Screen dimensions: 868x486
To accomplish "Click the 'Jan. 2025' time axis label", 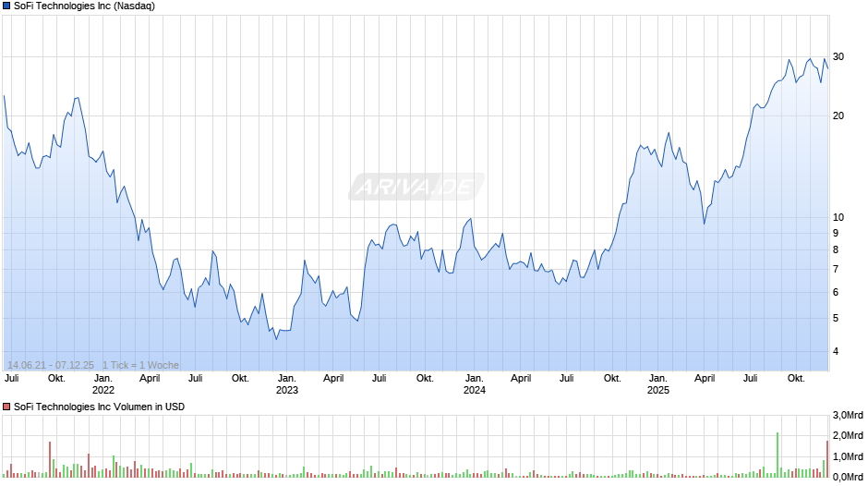I will [x=658, y=384].
